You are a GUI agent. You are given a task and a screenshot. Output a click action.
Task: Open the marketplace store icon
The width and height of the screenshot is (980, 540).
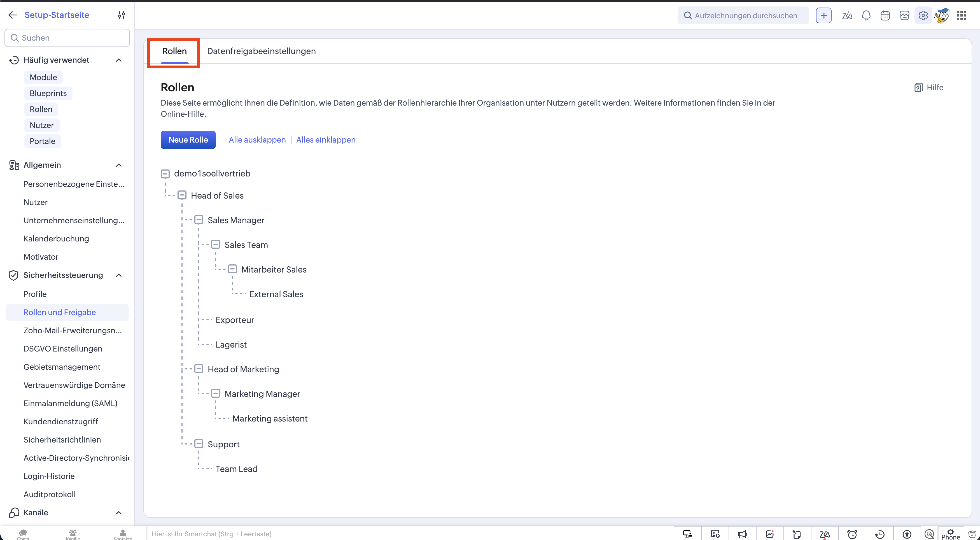pyautogui.click(x=904, y=15)
